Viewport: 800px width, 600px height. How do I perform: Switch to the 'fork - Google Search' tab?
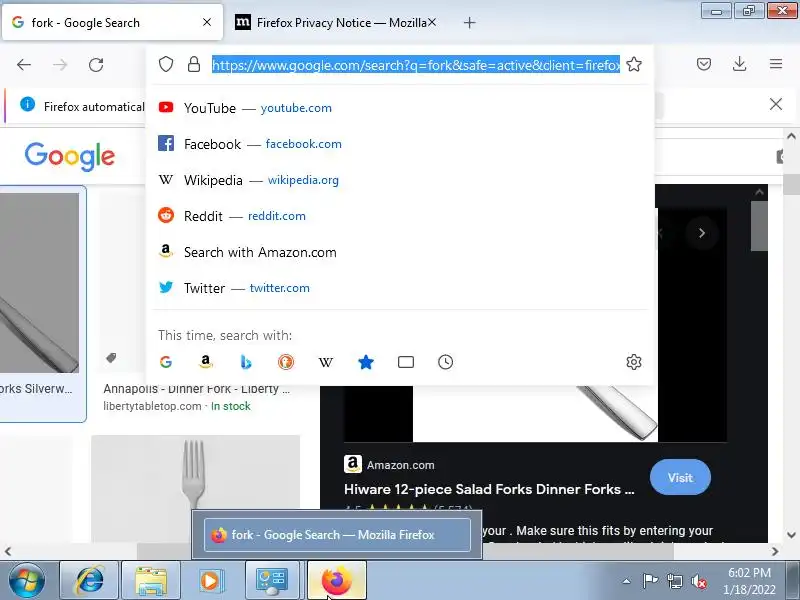point(112,22)
